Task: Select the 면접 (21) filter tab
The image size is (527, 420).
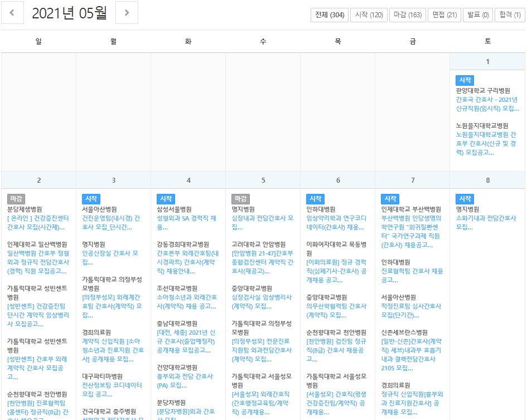Action: click(x=444, y=15)
